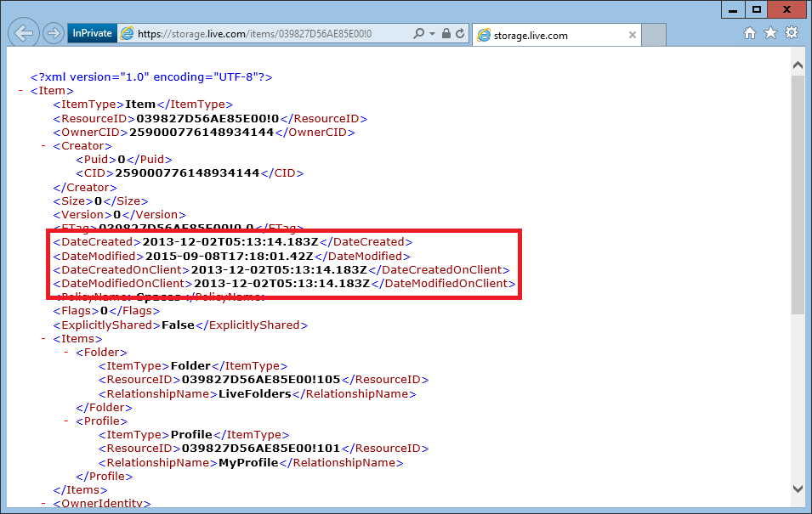Screen dimensions: 812x514
Task: Click the OwnerCID value 259000776148934144
Action: tap(202, 132)
